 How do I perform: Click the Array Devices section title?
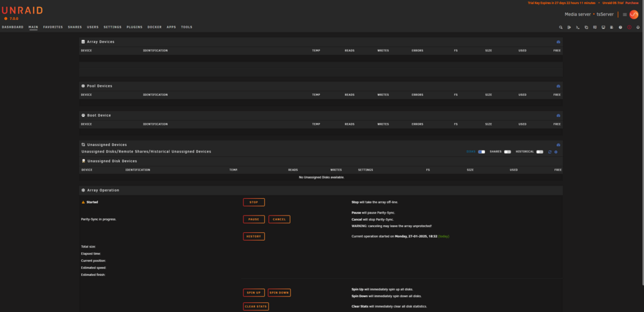click(x=100, y=42)
